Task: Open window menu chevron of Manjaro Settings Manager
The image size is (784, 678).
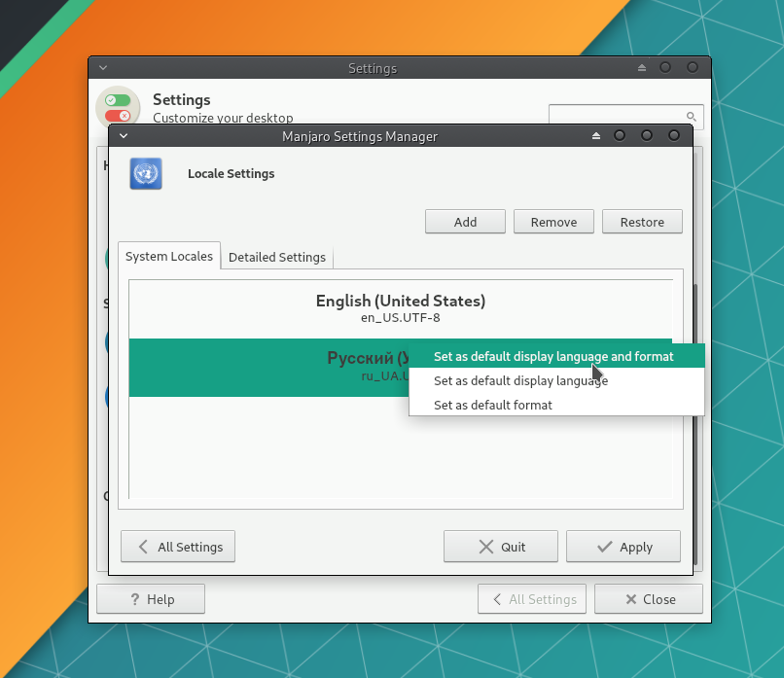Action: point(124,135)
